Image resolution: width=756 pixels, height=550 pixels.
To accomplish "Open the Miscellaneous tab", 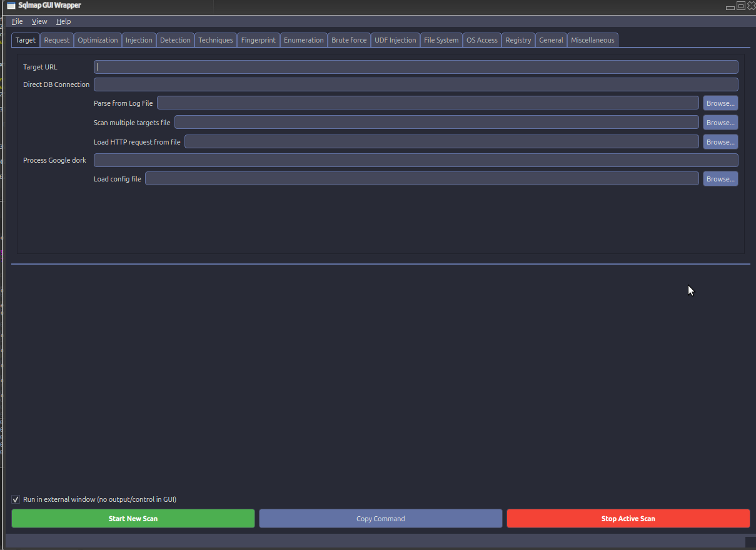I will [593, 40].
